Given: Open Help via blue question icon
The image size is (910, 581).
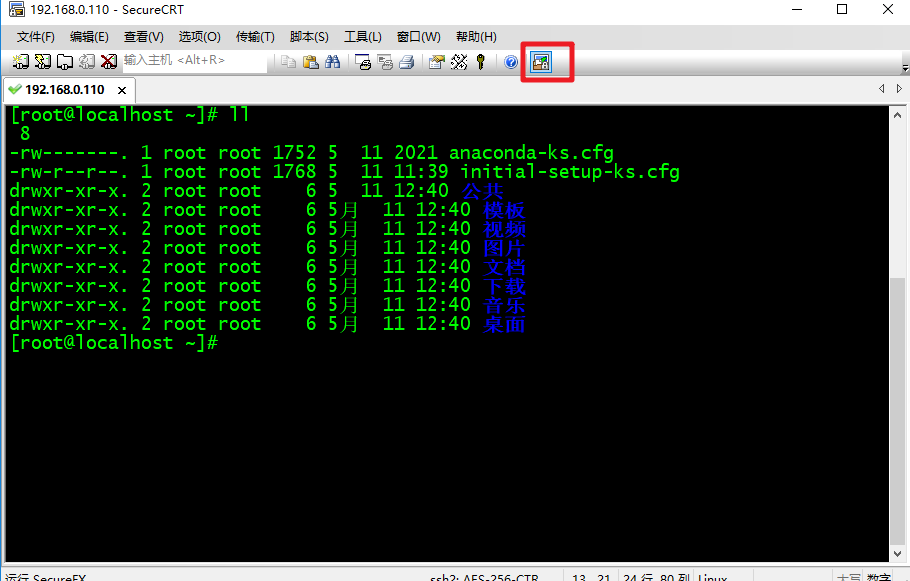Looking at the screenshot, I should (511, 62).
